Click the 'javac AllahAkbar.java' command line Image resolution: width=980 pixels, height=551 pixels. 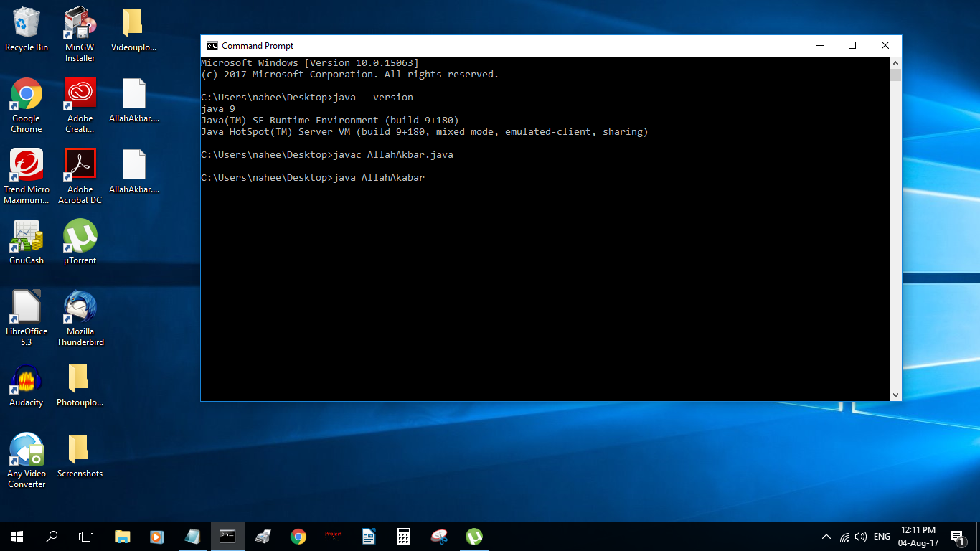point(327,154)
